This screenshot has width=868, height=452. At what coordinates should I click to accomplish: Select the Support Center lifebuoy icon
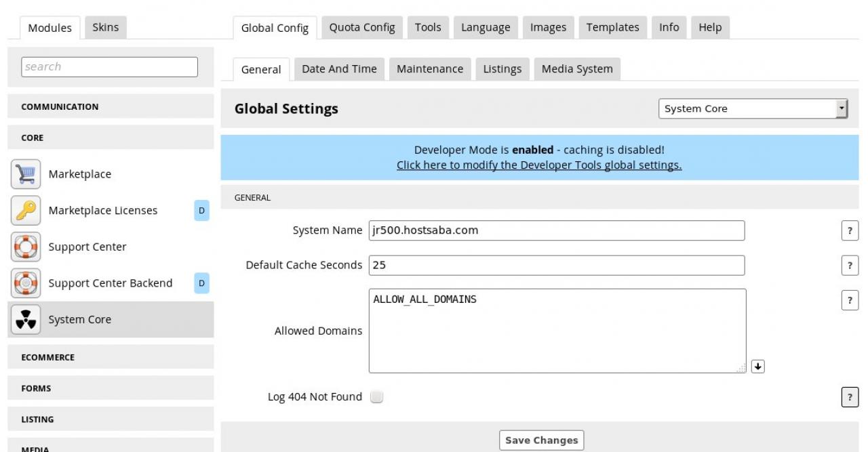click(24, 247)
